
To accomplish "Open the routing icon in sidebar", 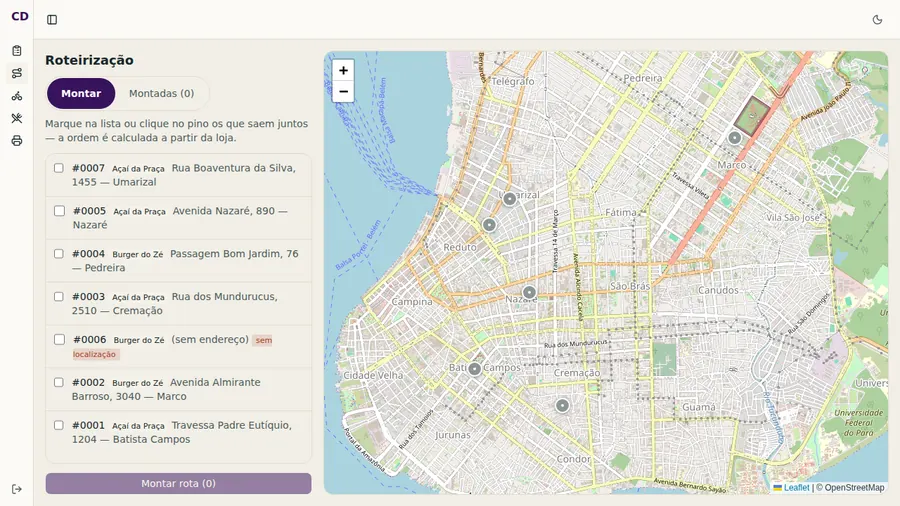I will [x=17, y=73].
